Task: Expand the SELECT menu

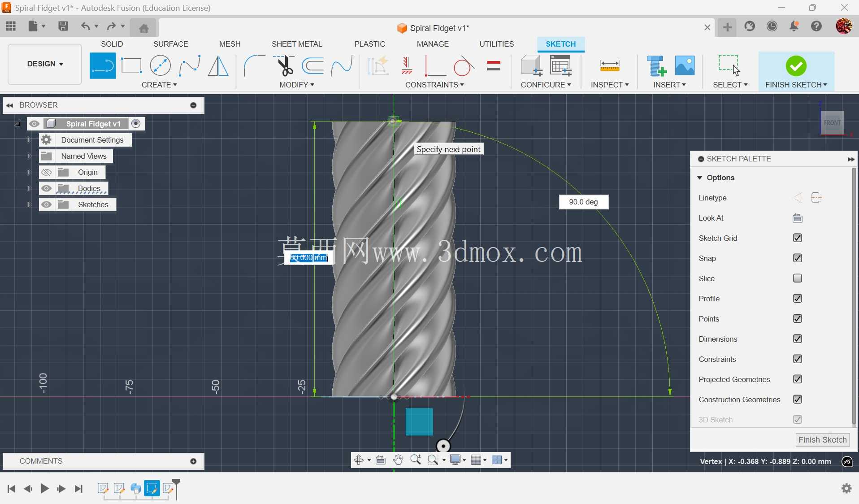Action: tap(730, 85)
